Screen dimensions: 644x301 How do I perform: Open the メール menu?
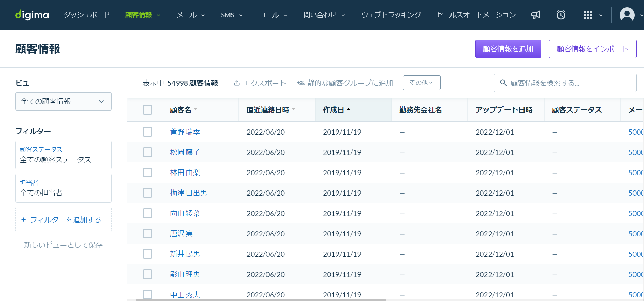190,15
